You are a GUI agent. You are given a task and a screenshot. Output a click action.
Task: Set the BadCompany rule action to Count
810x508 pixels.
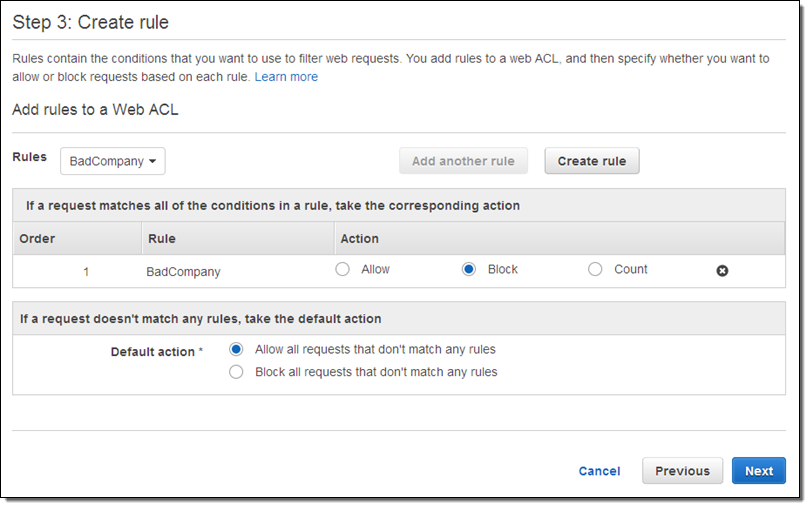pyautogui.click(x=595, y=269)
